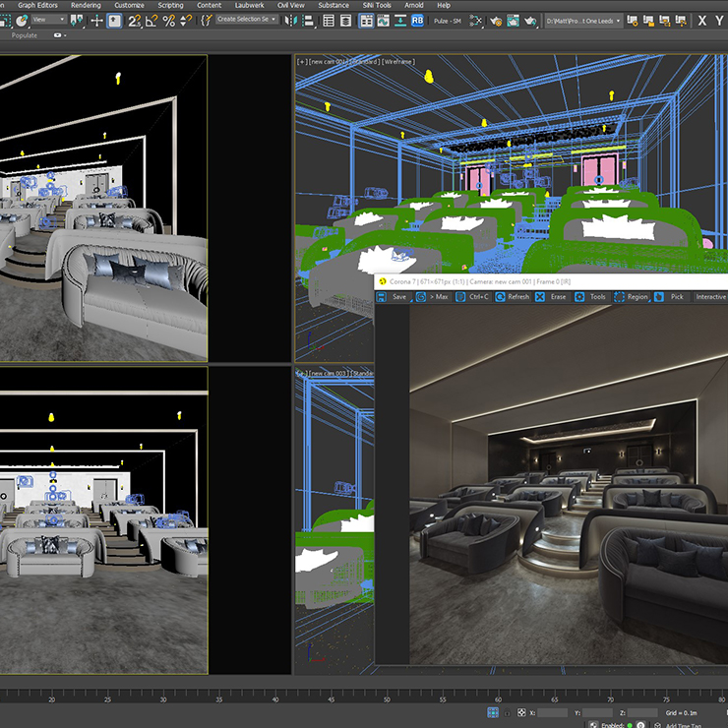
Task: Toggle the keyboard shortcut override button
Action: point(114,21)
